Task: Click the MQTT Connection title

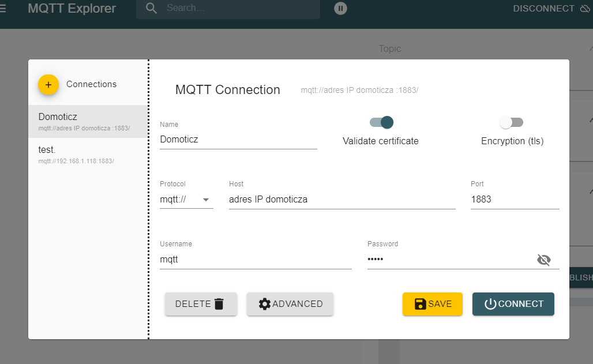Action: point(228,89)
